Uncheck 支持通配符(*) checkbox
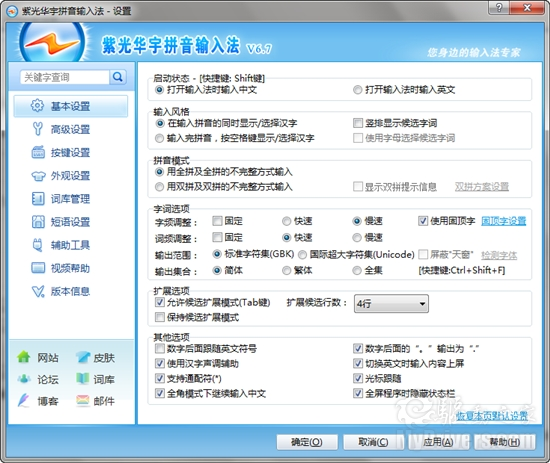Image resolution: width=550 pixels, height=463 pixels. tap(160, 378)
